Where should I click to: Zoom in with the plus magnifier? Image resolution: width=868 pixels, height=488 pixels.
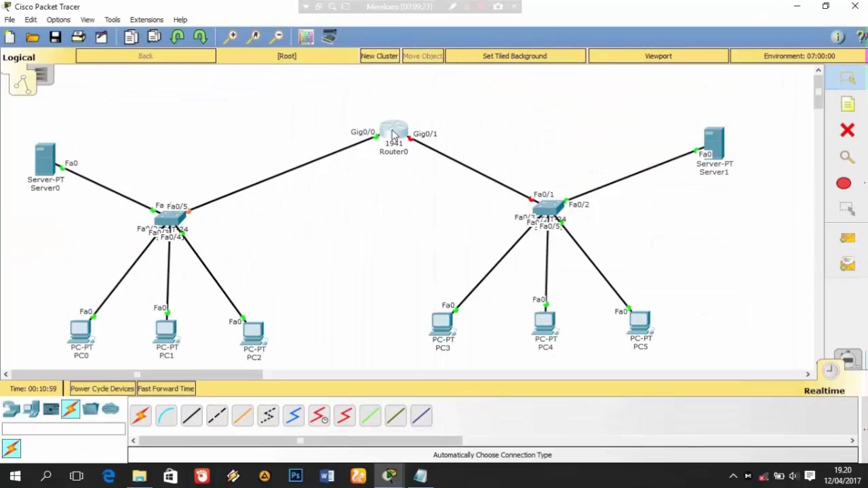tap(231, 37)
